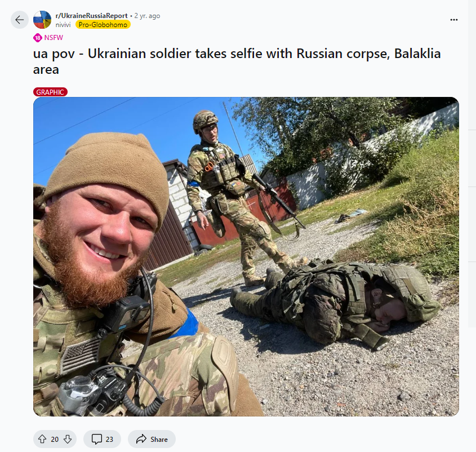
Task: Open the post photo in full view
Action: [246, 256]
